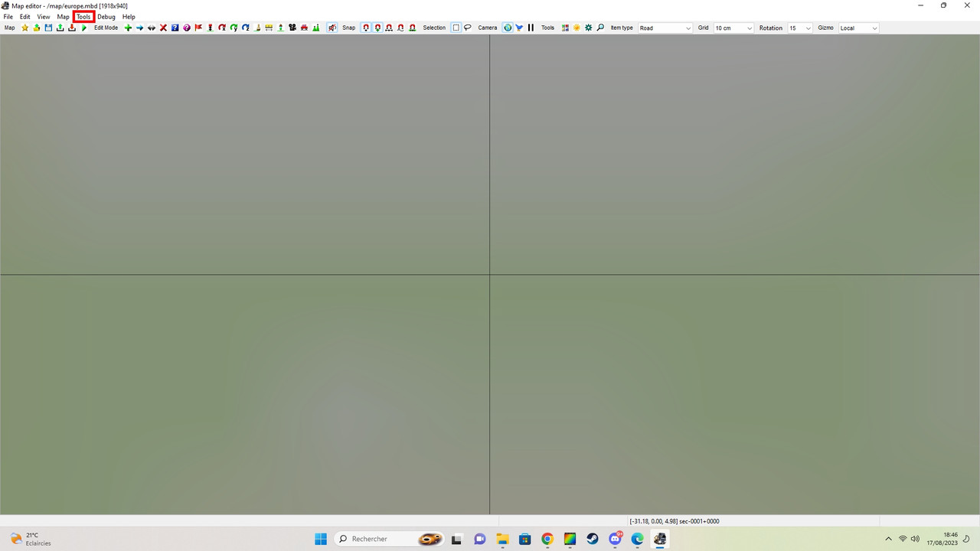980x551 pixels.
Task: Click the yellow star New map icon
Action: tap(24, 28)
